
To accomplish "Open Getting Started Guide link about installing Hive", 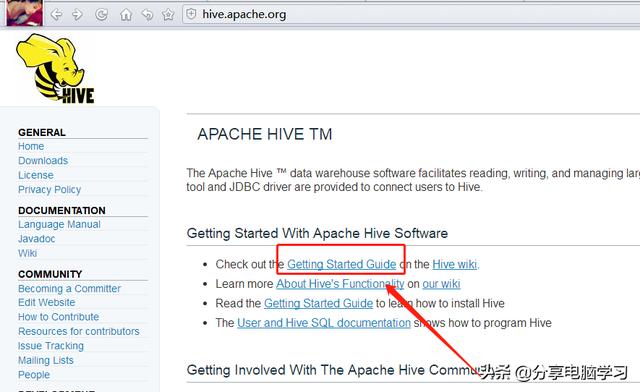I will coord(318,303).
